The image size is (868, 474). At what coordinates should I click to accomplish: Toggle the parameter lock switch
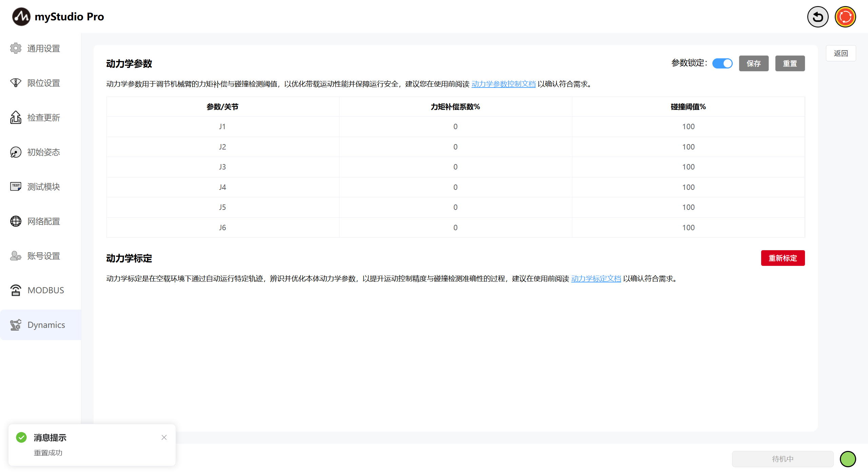click(x=722, y=63)
